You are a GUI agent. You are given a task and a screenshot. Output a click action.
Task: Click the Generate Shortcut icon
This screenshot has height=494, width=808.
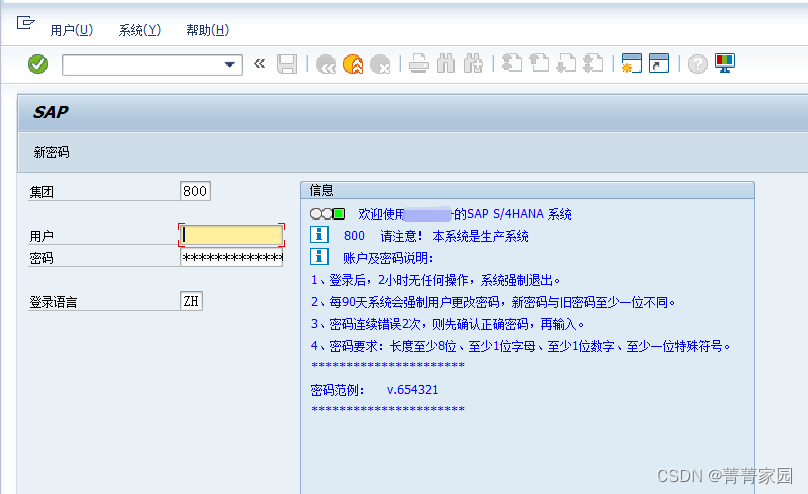[659, 63]
